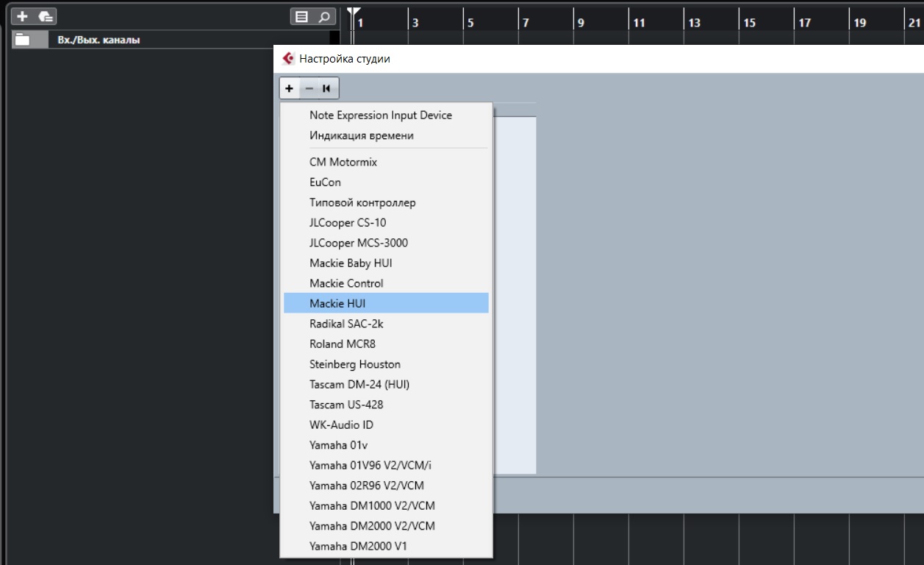Select Radikal SAC-2k device

pos(387,324)
